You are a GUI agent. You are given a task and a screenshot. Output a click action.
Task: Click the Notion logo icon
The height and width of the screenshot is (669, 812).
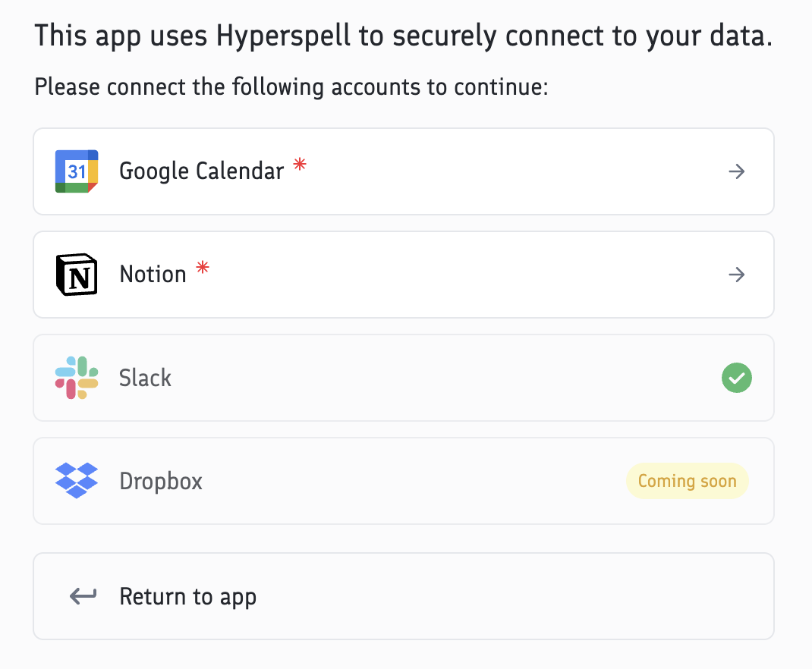(x=77, y=275)
